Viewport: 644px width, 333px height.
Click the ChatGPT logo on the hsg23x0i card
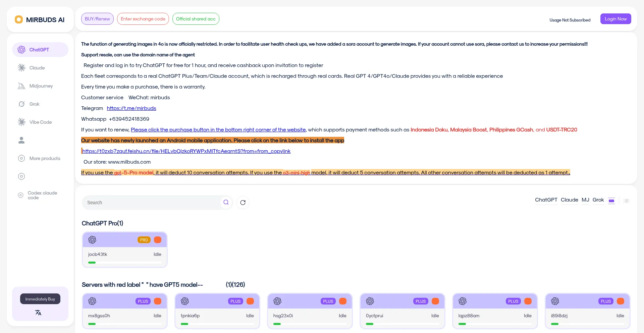[277, 301]
